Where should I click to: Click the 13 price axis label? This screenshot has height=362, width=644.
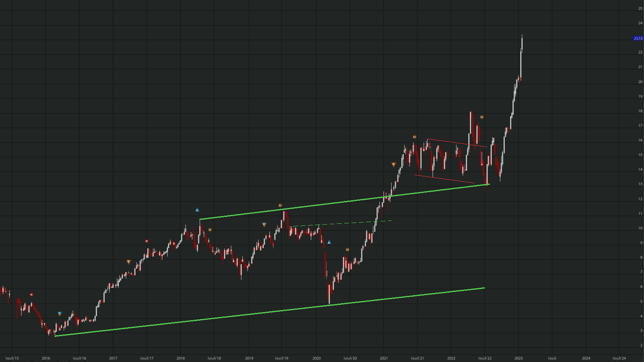pyautogui.click(x=641, y=184)
